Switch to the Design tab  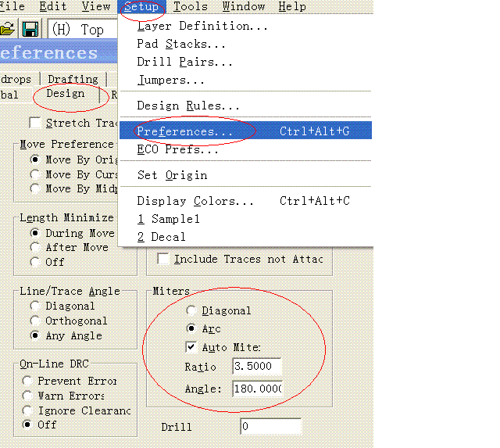point(66,94)
